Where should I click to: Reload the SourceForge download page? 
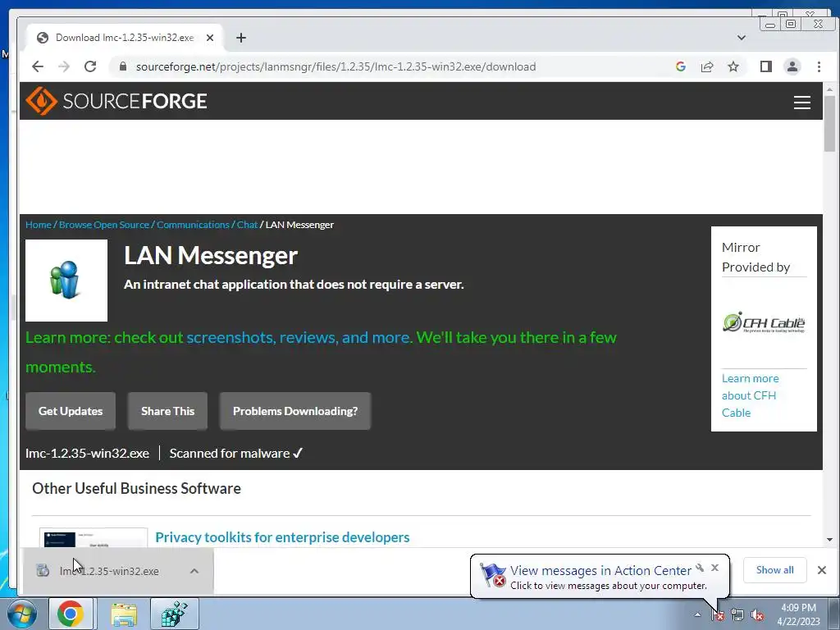tap(90, 66)
